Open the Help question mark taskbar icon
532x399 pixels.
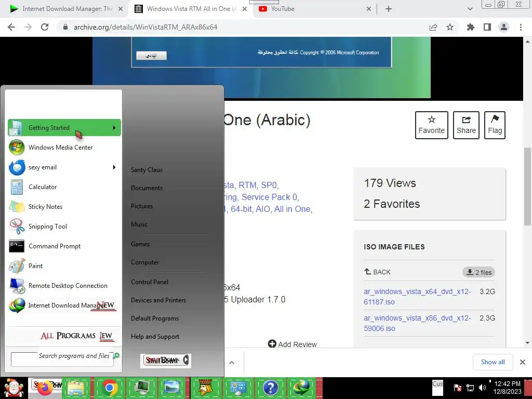tap(270, 388)
